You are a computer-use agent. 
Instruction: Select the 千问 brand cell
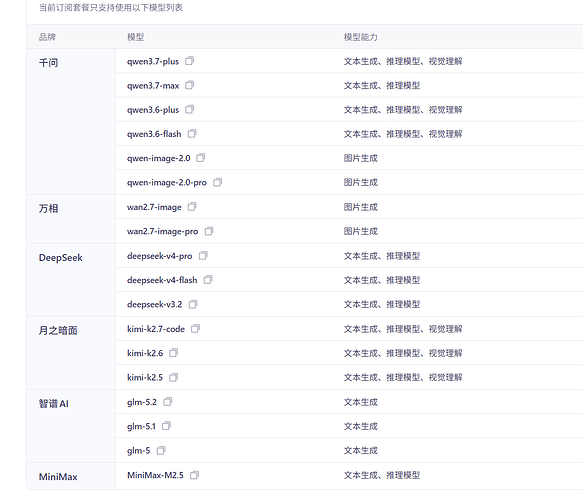pyautogui.click(x=71, y=121)
